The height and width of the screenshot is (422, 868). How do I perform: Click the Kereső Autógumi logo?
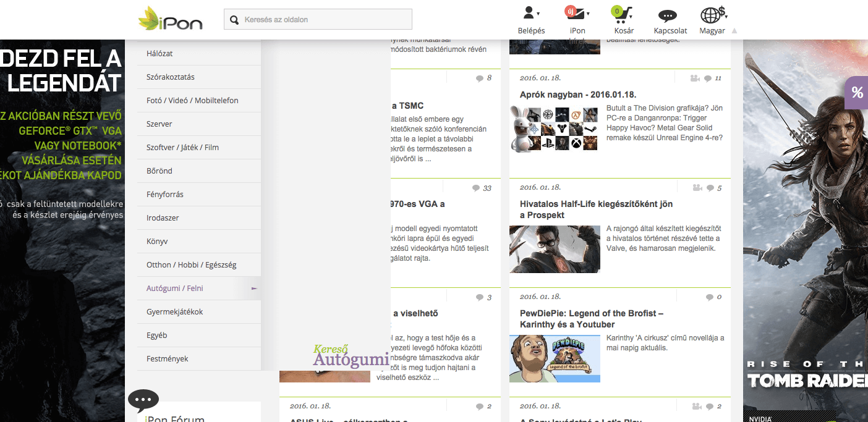tap(351, 356)
